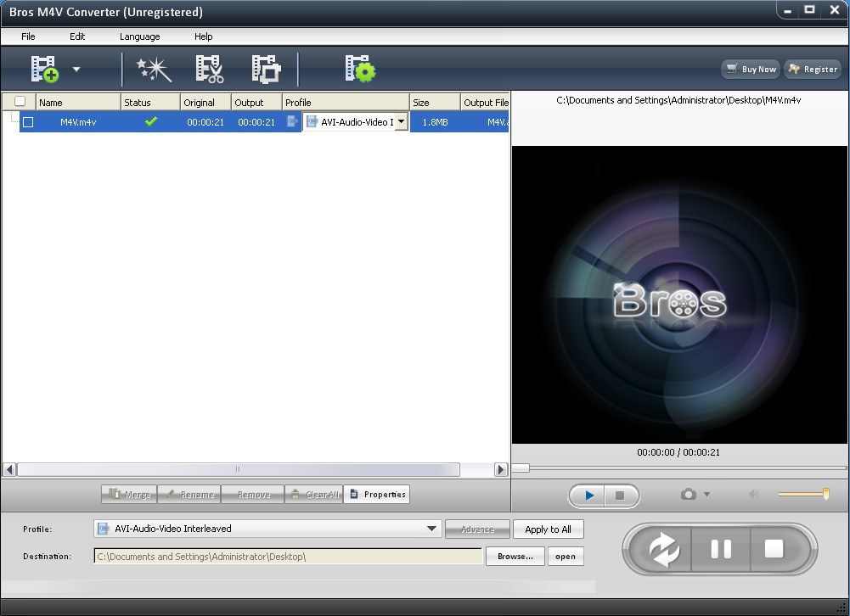This screenshot has width=850, height=616.
Task: Pause the conversion
Action: [x=721, y=549]
